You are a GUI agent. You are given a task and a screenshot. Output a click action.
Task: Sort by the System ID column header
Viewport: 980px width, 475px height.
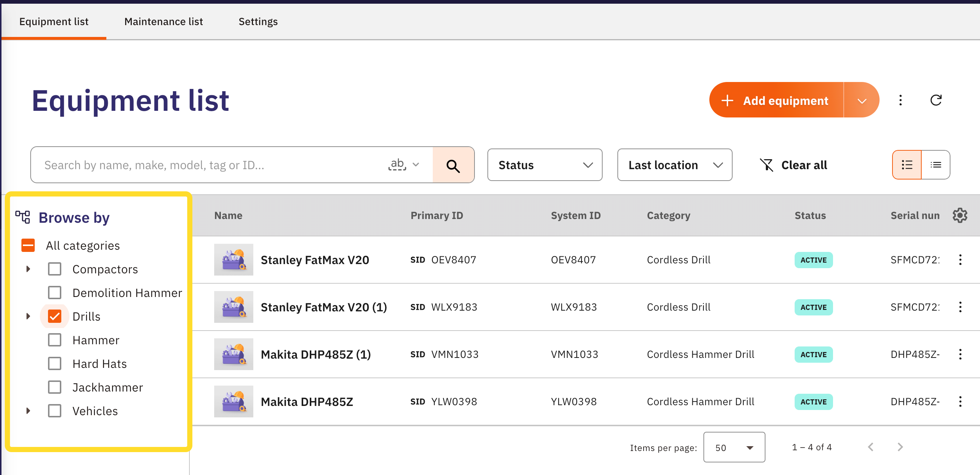click(x=576, y=215)
